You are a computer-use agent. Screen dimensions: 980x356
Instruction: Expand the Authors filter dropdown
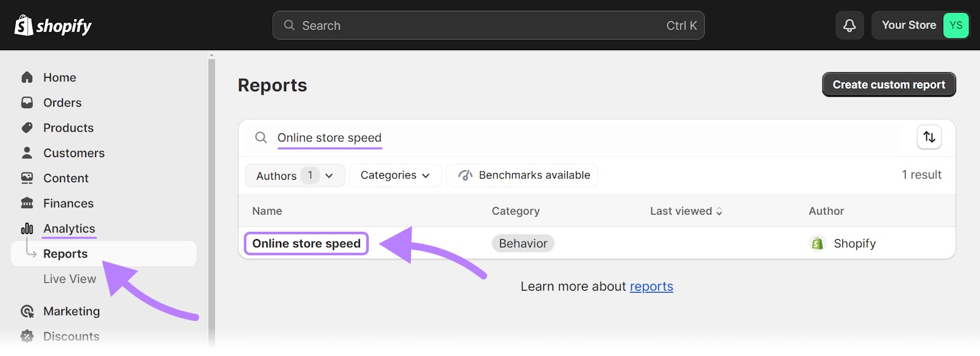295,176
